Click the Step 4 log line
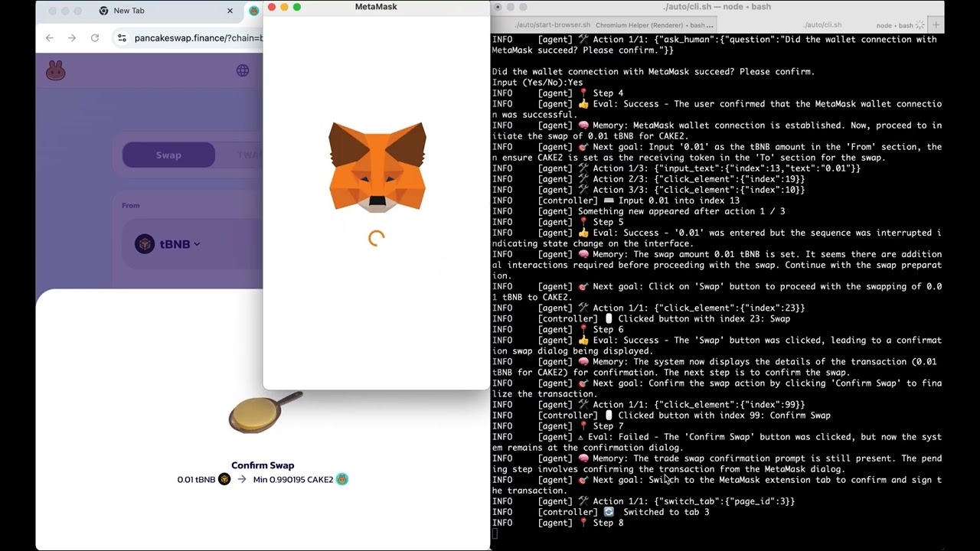Screen dimensions: 980x551 point(557,93)
